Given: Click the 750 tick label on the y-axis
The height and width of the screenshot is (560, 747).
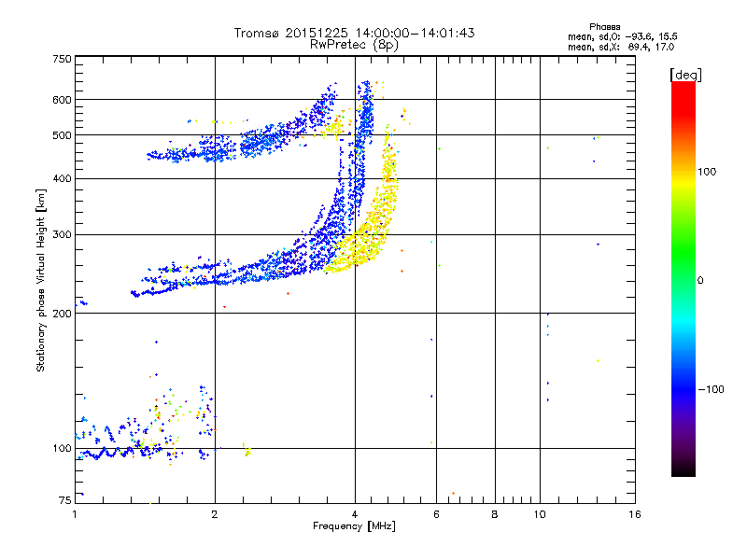Looking at the screenshot, I should (62, 59).
